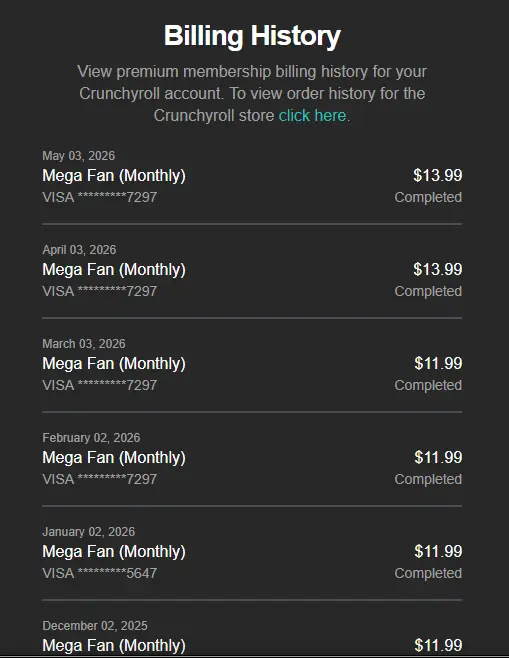
Task: Click Mega Fan (Monthly) for February 2026
Action: coord(114,457)
